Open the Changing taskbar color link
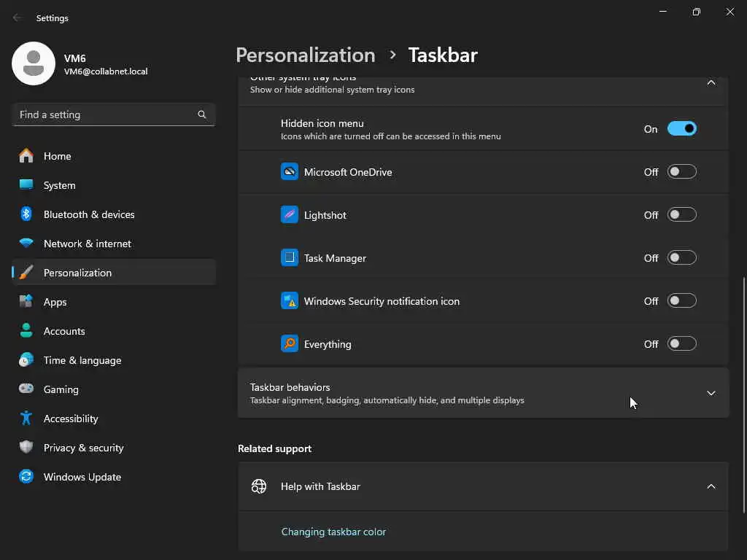This screenshot has height=560, width=747. click(x=333, y=532)
